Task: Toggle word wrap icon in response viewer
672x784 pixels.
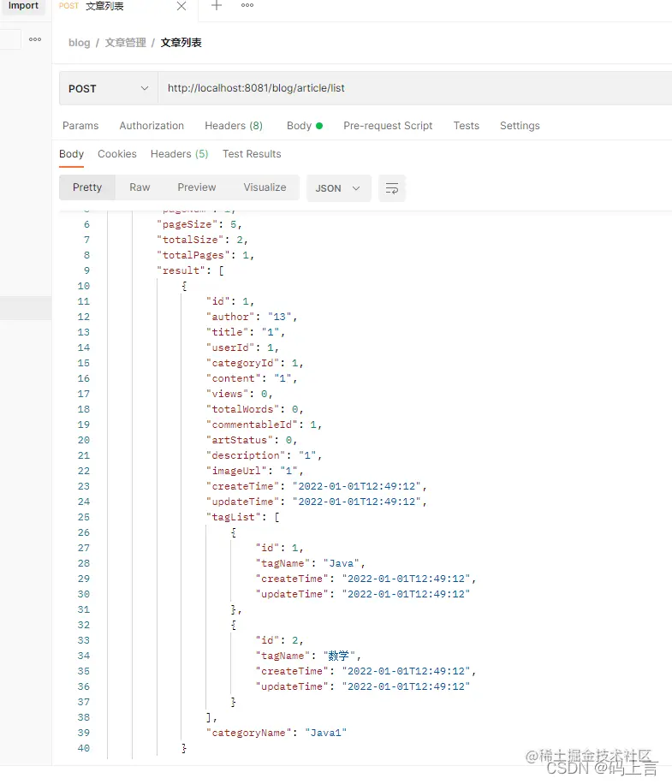Action: coord(392,188)
